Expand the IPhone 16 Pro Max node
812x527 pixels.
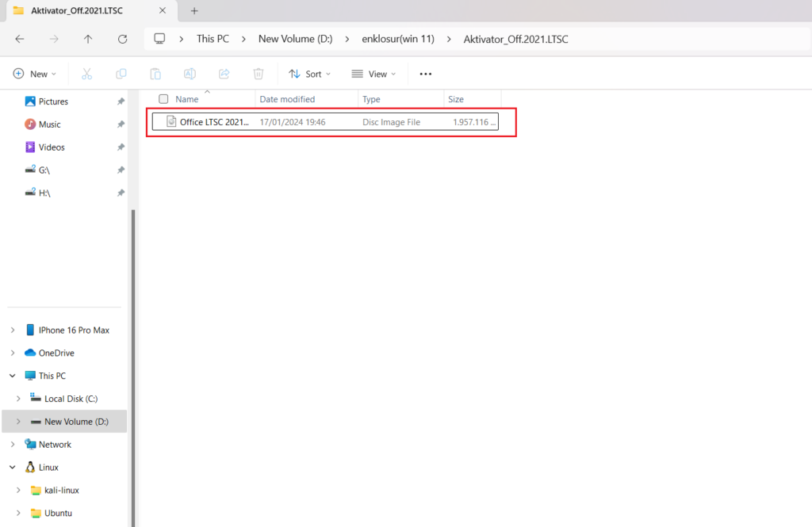[x=13, y=330]
